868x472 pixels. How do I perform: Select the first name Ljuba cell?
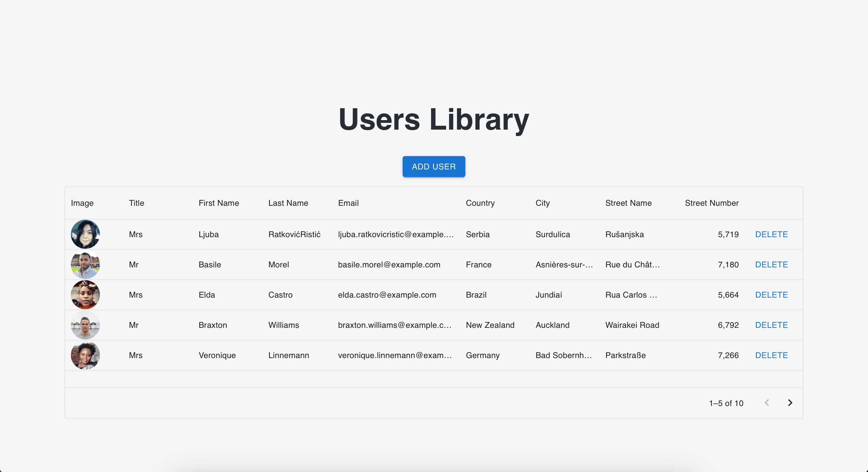pos(209,234)
